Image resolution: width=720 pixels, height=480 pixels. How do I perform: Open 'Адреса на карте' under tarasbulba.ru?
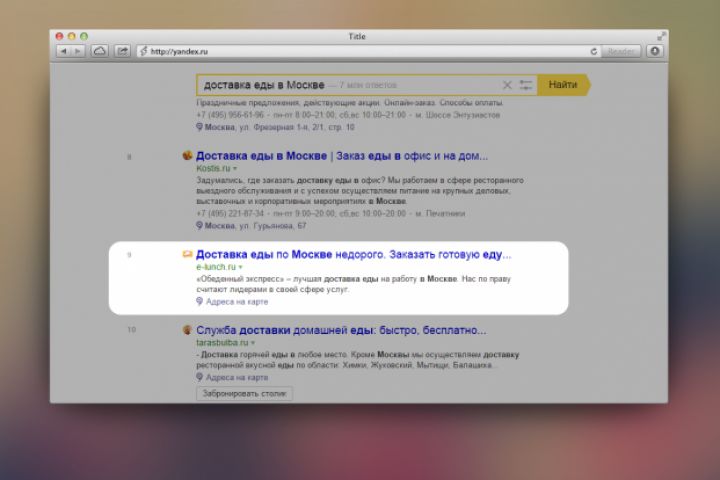point(237,378)
